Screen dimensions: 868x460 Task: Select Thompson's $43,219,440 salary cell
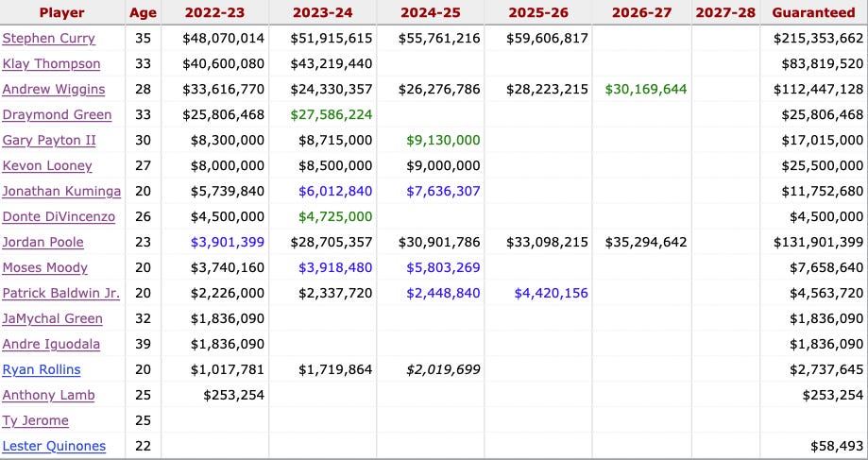click(x=332, y=63)
